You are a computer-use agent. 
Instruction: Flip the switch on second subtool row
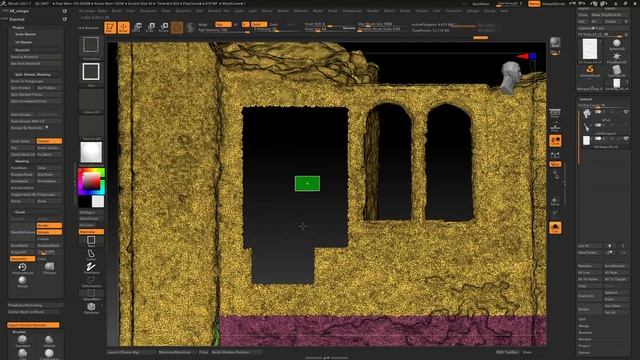598,125
